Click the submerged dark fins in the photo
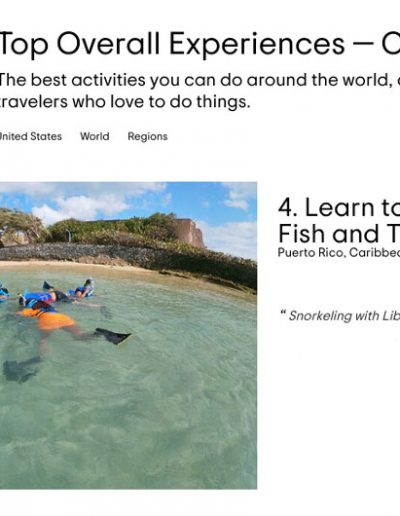Viewport: 400px width, 516px height. 21,369
